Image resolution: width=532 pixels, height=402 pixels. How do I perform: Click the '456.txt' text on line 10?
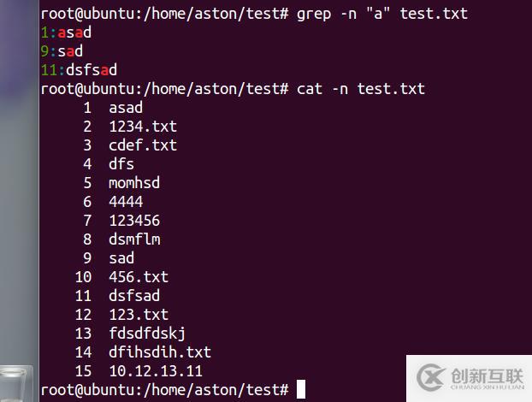click(139, 277)
